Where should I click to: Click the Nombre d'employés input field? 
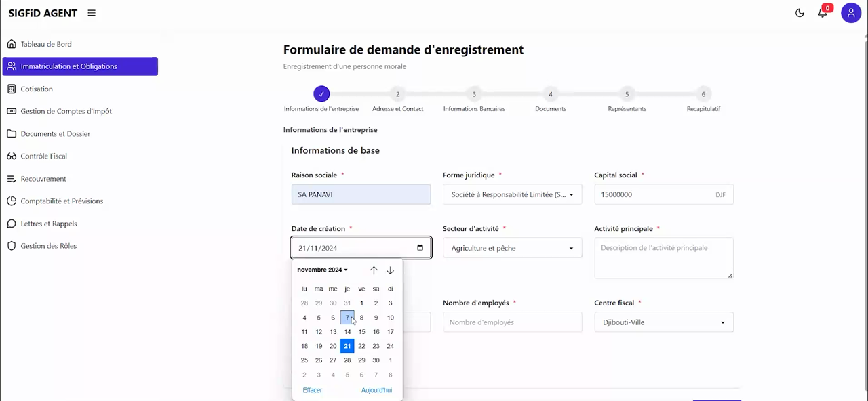(512, 322)
